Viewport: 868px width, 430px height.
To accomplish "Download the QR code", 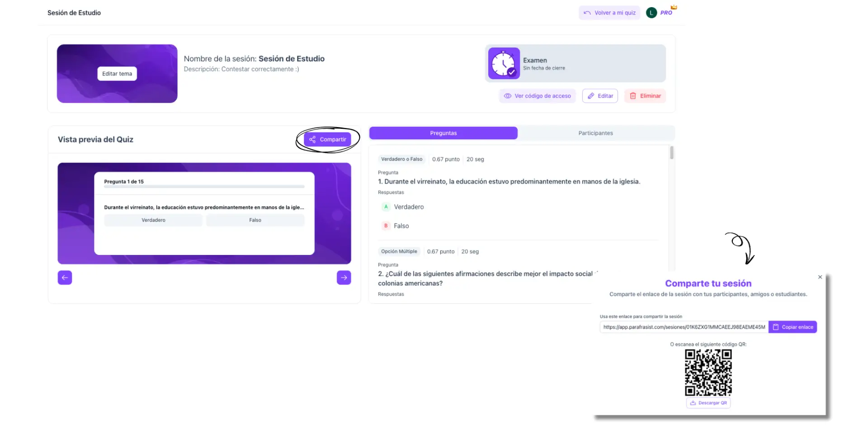I will (x=708, y=403).
